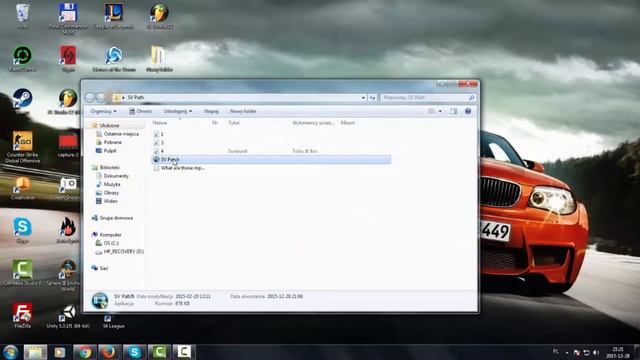
Task: Click the Explorer forward navigation arrow
Action: pyautogui.click(x=100, y=98)
